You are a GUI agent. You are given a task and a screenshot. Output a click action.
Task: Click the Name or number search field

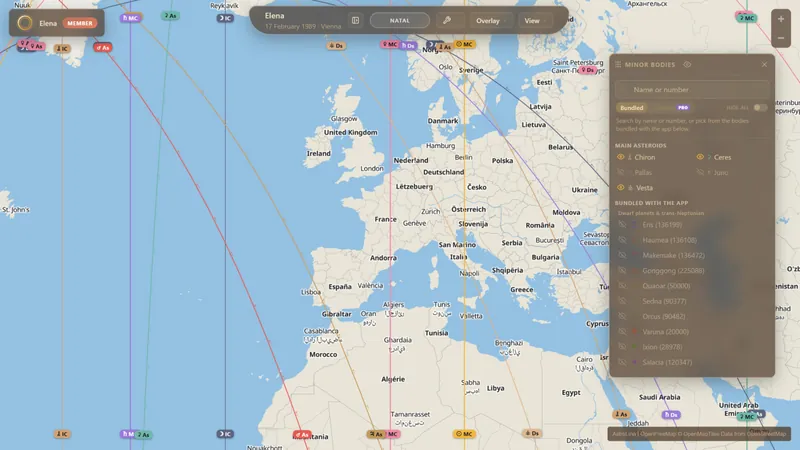click(692, 90)
